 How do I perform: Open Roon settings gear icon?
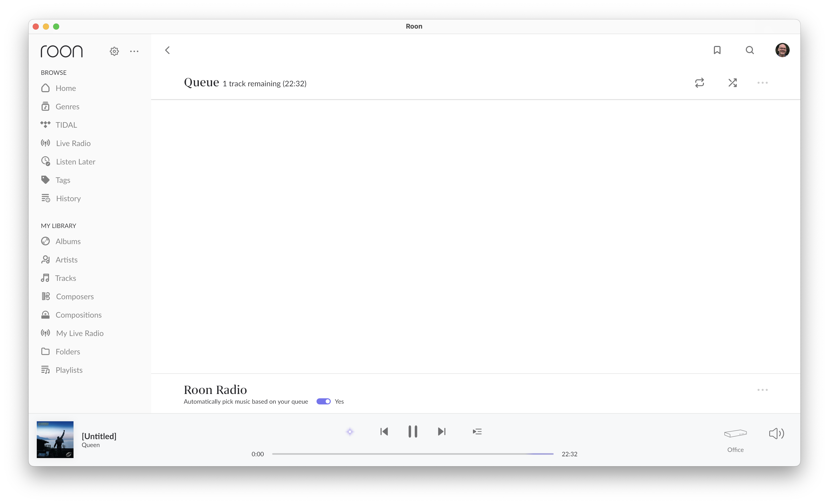click(x=114, y=52)
